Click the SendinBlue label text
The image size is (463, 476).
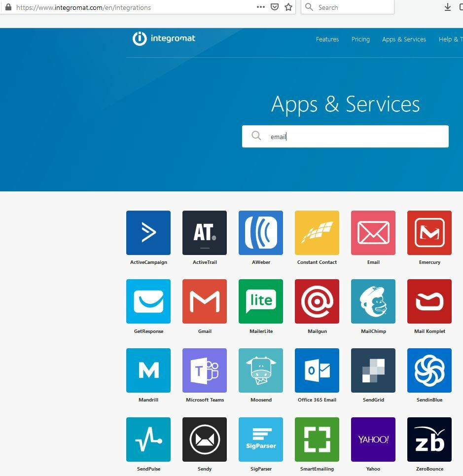(x=429, y=400)
